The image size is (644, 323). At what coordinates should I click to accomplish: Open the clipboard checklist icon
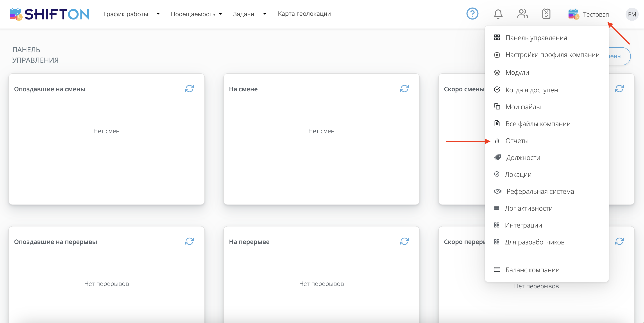[x=546, y=14]
